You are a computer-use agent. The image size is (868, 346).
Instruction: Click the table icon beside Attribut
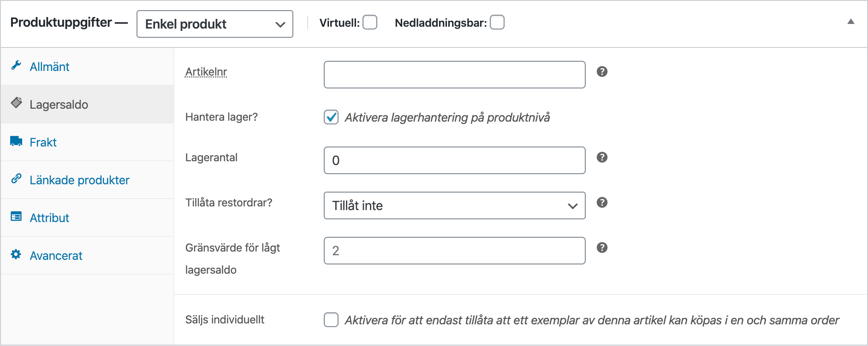16,217
